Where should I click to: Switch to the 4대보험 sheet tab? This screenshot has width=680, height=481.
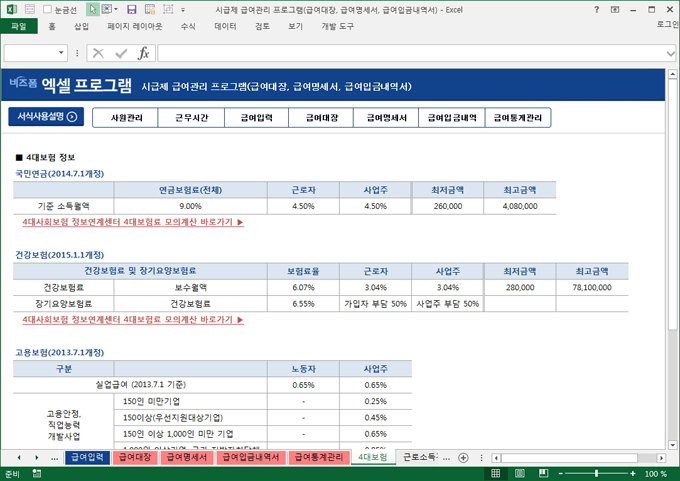pyautogui.click(x=373, y=457)
